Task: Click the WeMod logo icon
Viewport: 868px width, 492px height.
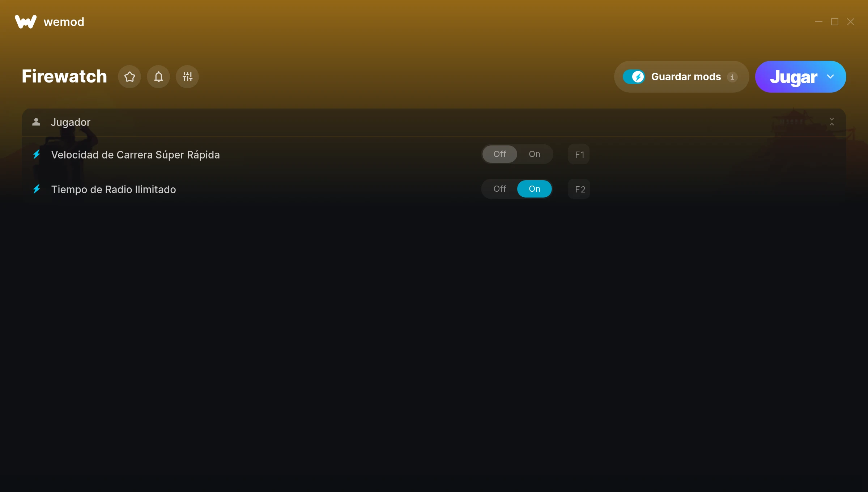Action: (x=26, y=22)
